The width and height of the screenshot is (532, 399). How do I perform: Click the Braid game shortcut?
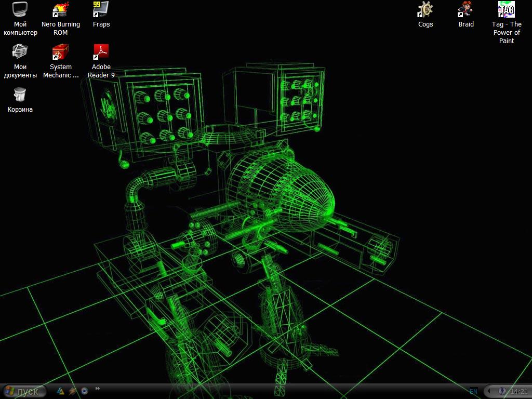(465, 10)
